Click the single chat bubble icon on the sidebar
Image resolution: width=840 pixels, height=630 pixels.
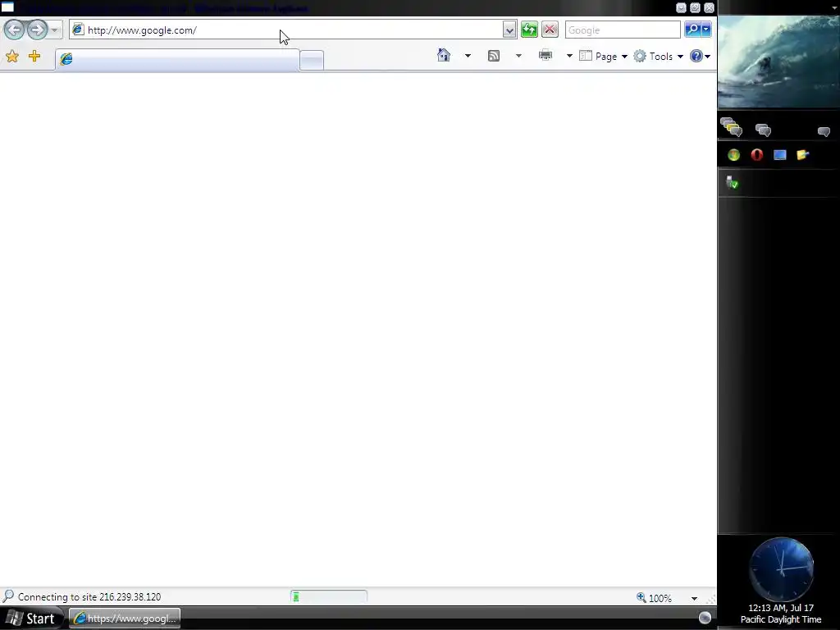824,131
